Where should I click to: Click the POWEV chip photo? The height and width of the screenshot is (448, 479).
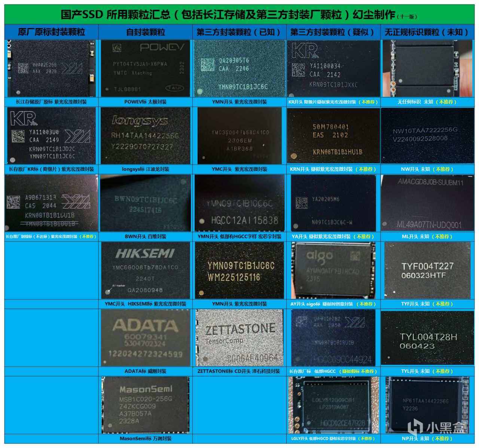(146, 68)
